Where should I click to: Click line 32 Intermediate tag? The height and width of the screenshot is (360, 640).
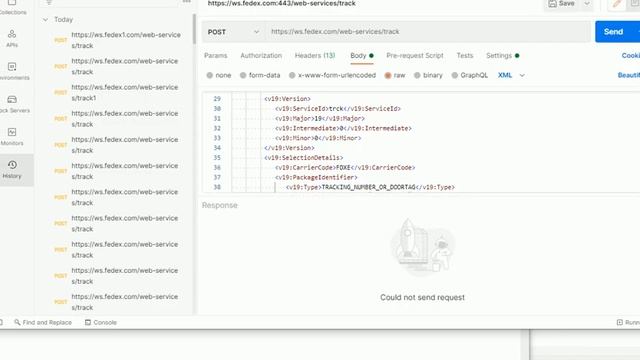[x=343, y=128]
